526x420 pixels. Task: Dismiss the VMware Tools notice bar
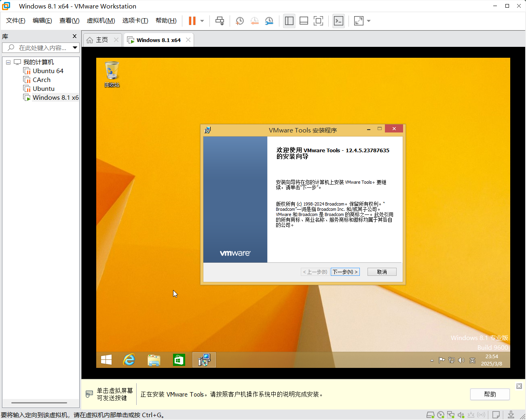[519, 386]
